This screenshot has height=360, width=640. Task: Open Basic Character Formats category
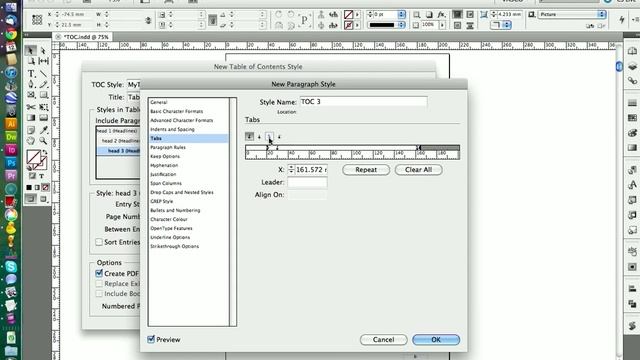click(x=177, y=111)
